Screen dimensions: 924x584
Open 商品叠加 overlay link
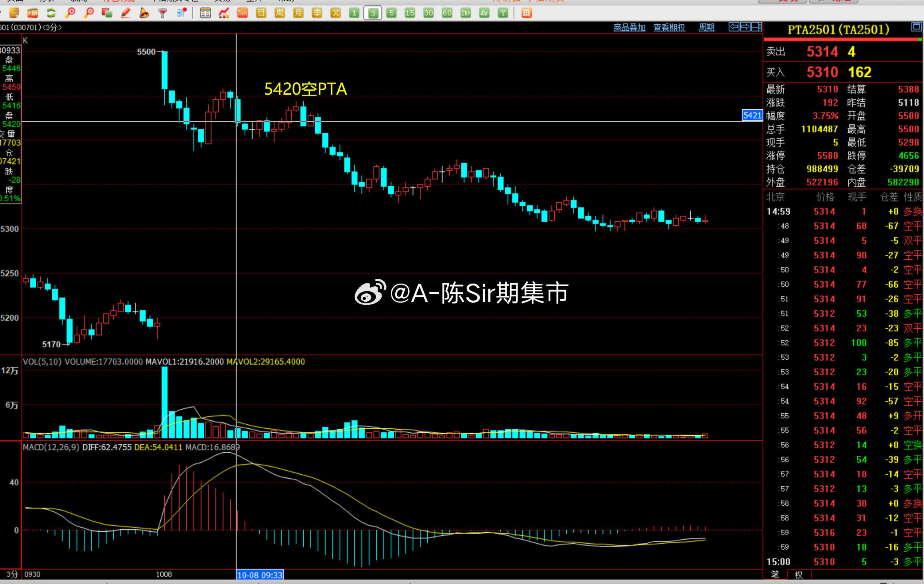coord(630,27)
